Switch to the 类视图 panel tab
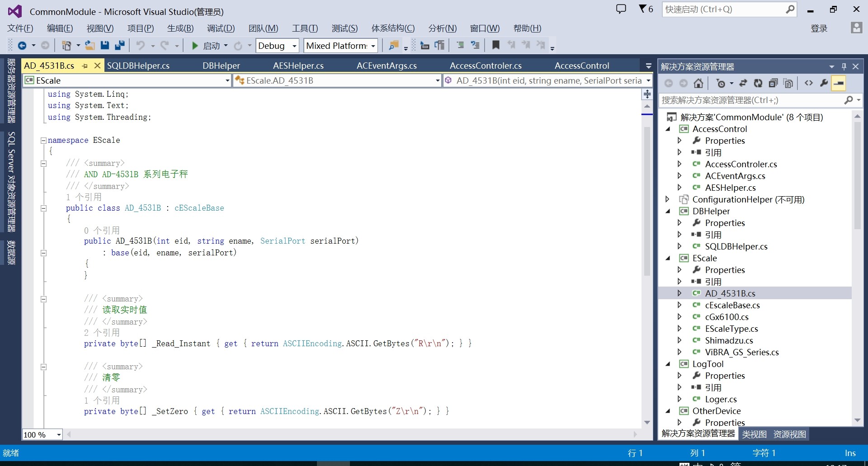Screen dimensions: 868x466 (x=754, y=434)
